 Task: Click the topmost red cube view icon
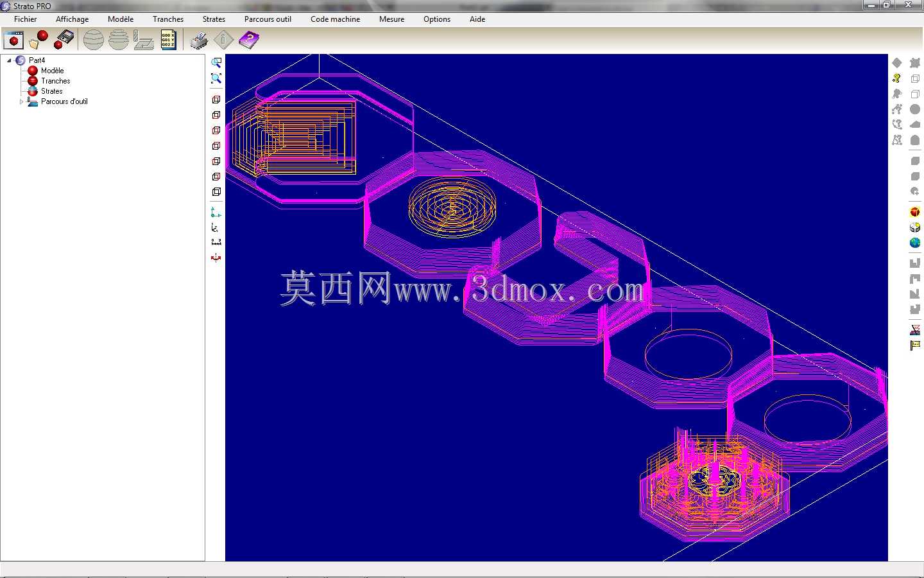216,100
